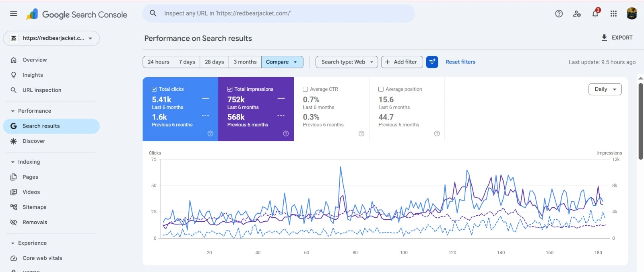Open Videos report in sidebar
This screenshot has width=644, height=272.
(x=51, y=192)
